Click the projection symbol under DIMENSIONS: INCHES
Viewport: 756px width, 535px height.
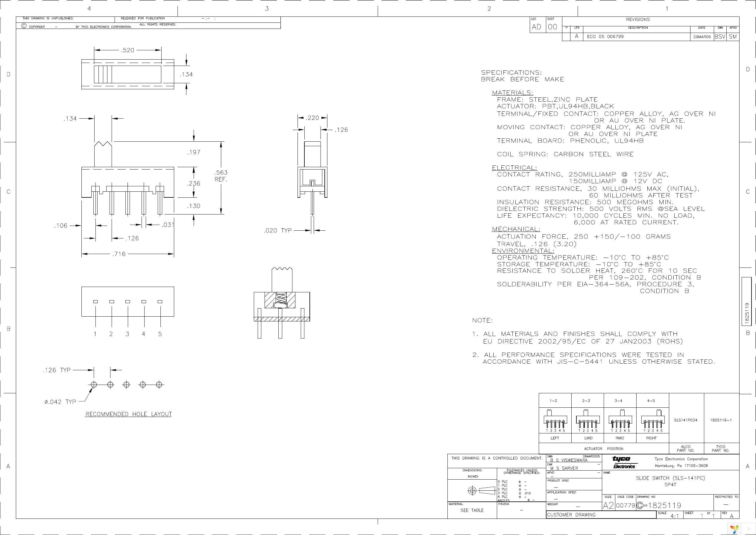[x=481, y=491]
